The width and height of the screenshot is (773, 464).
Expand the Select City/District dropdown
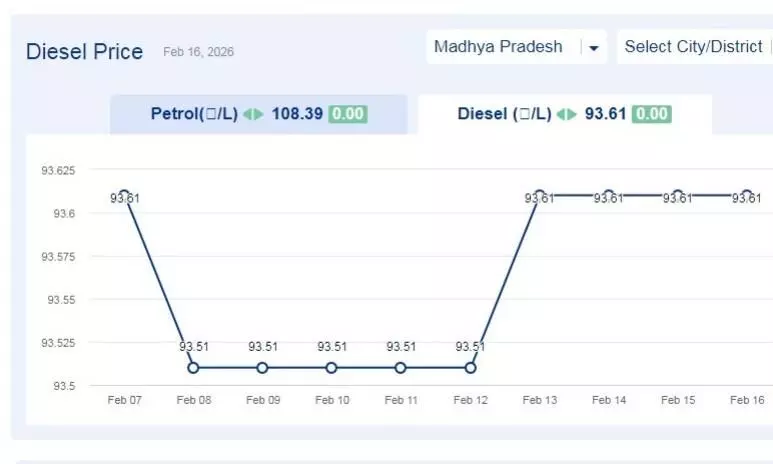(x=693, y=47)
